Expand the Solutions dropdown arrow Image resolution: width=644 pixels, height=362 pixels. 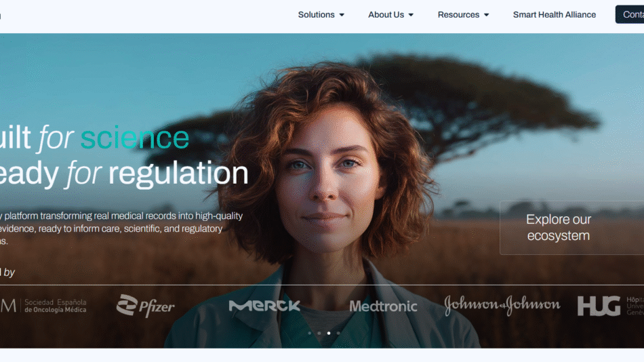point(342,15)
